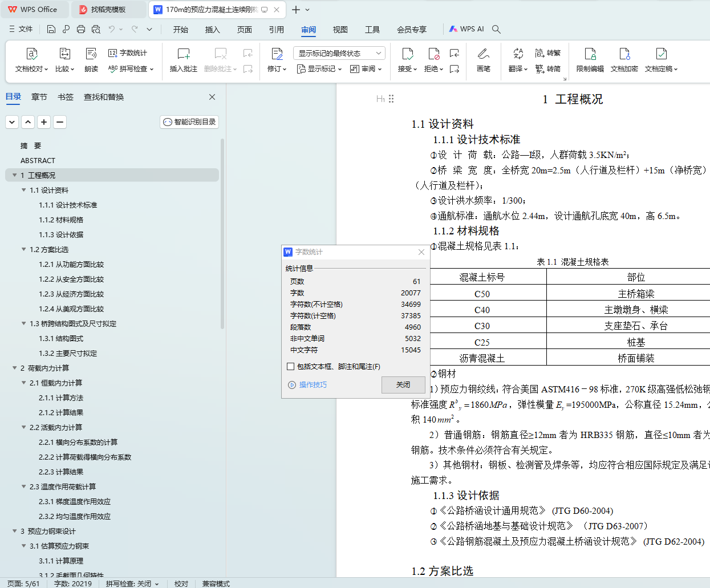
Task: Open 字数统计 word count from ribbon
Action: tap(128, 53)
